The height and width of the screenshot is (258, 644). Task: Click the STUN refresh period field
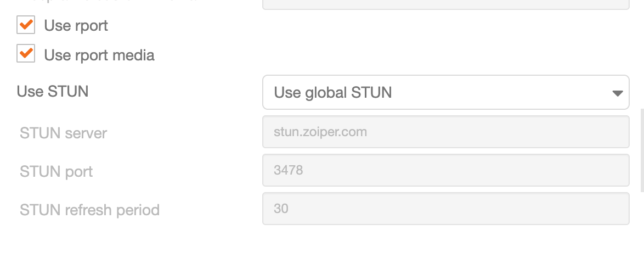(x=445, y=209)
